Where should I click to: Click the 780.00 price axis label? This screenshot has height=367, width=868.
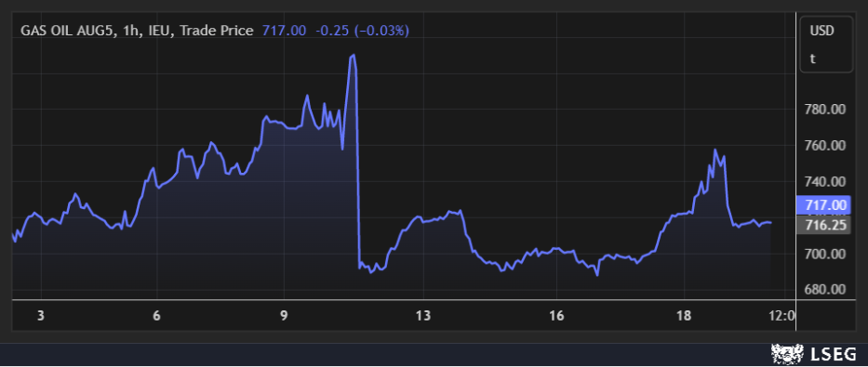(825, 110)
